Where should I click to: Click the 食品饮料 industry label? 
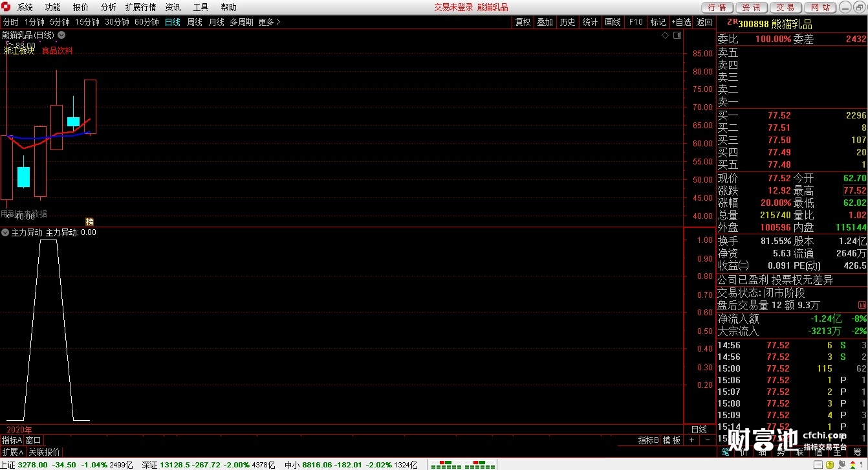pos(58,51)
